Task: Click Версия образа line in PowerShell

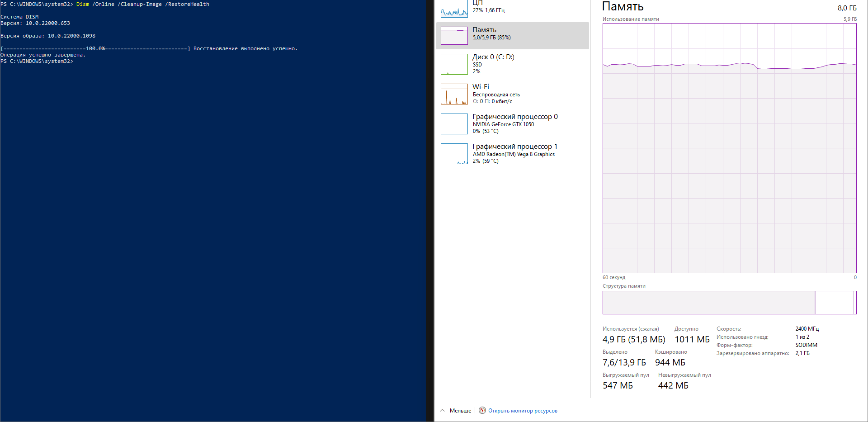Action: pyautogui.click(x=48, y=36)
